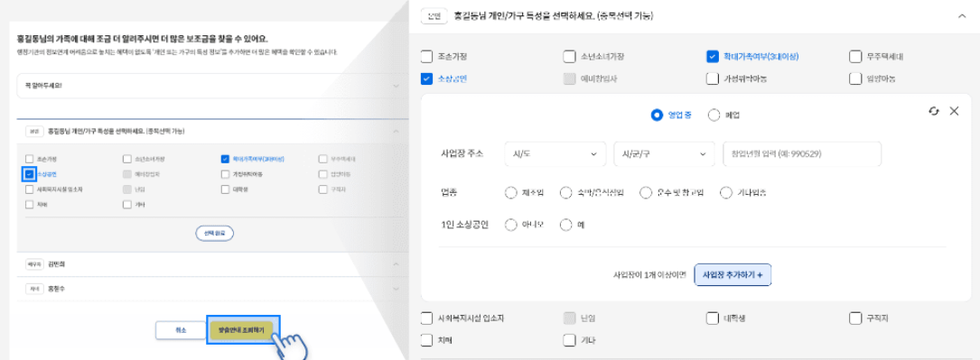Click the 취소 button
Viewport: 980px width, 360px height.
click(x=181, y=330)
